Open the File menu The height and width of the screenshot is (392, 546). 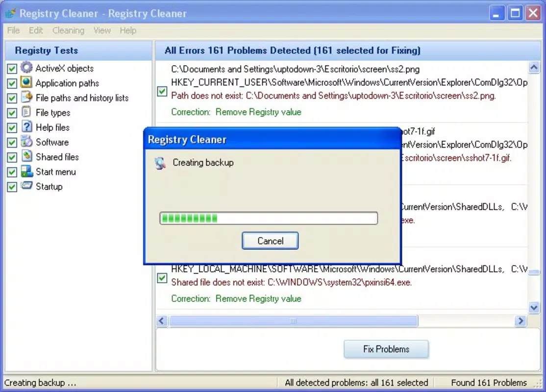pos(13,31)
